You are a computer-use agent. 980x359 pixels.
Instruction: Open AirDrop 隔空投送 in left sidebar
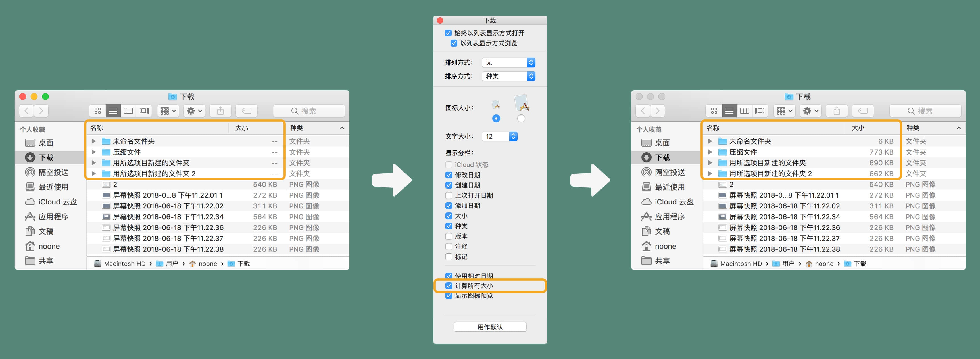[53, 172]
